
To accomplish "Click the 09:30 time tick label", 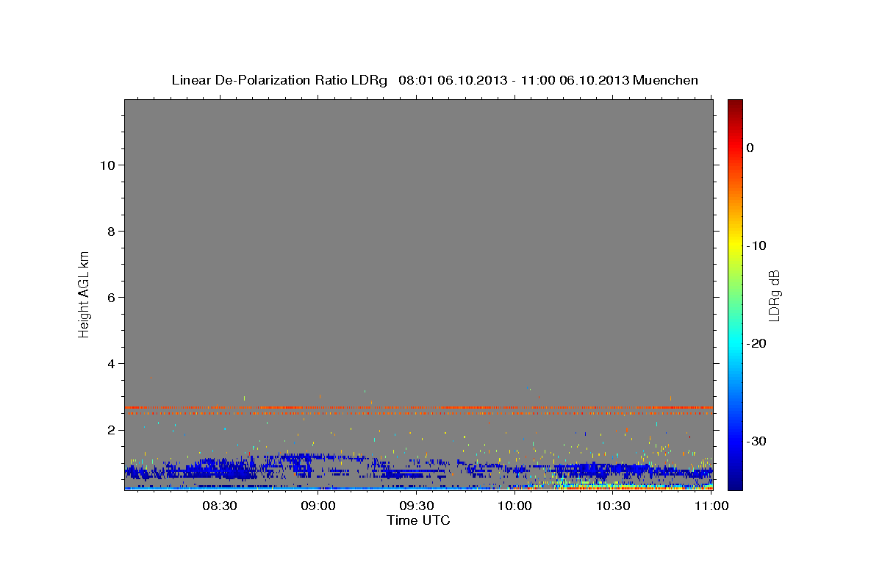I will coord(417,506).
